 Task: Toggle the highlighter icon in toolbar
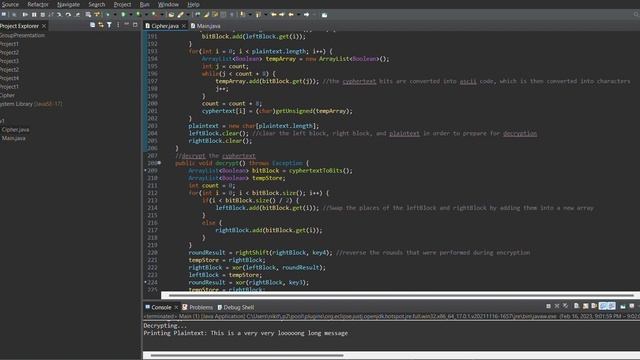point(206,14)
